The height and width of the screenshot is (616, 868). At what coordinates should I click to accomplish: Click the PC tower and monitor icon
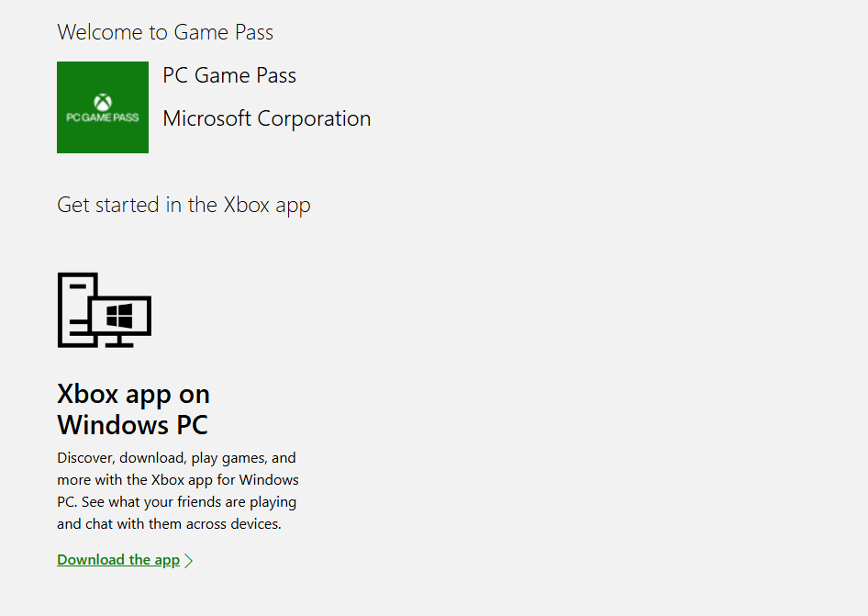click(104, 310)
